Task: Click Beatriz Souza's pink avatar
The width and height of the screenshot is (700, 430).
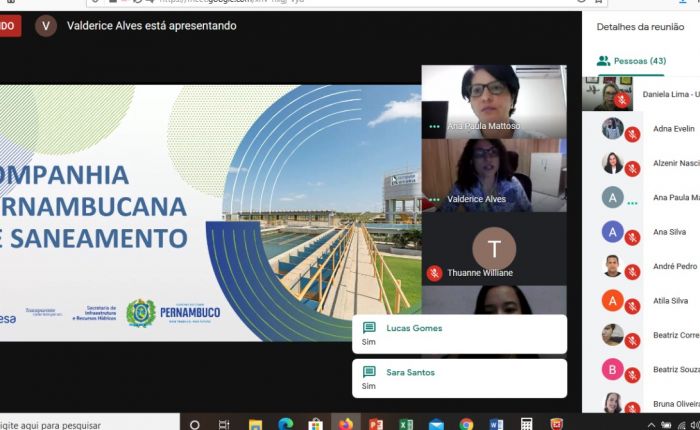Action: coord(612,369)
